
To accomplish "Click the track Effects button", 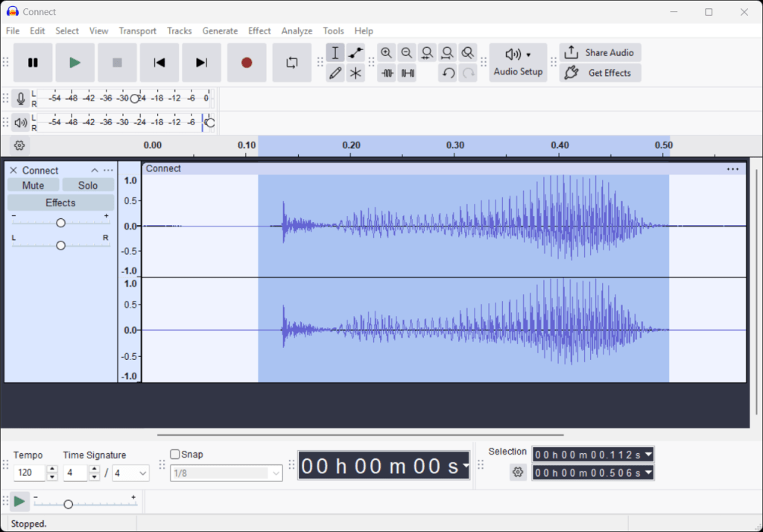I will coord(60,203).
